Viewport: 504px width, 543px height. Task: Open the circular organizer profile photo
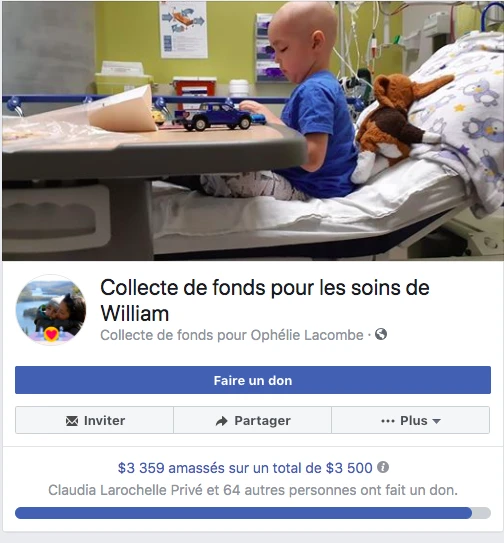[51, 309]
